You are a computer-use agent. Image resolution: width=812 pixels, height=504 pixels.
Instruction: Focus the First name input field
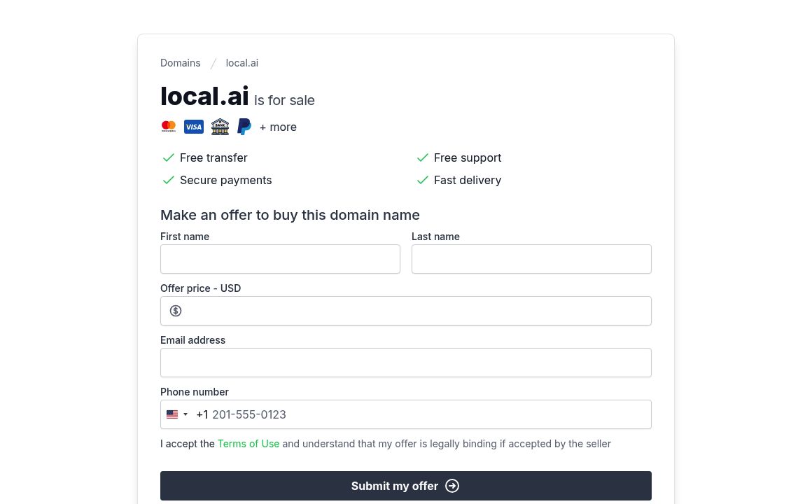280,259
